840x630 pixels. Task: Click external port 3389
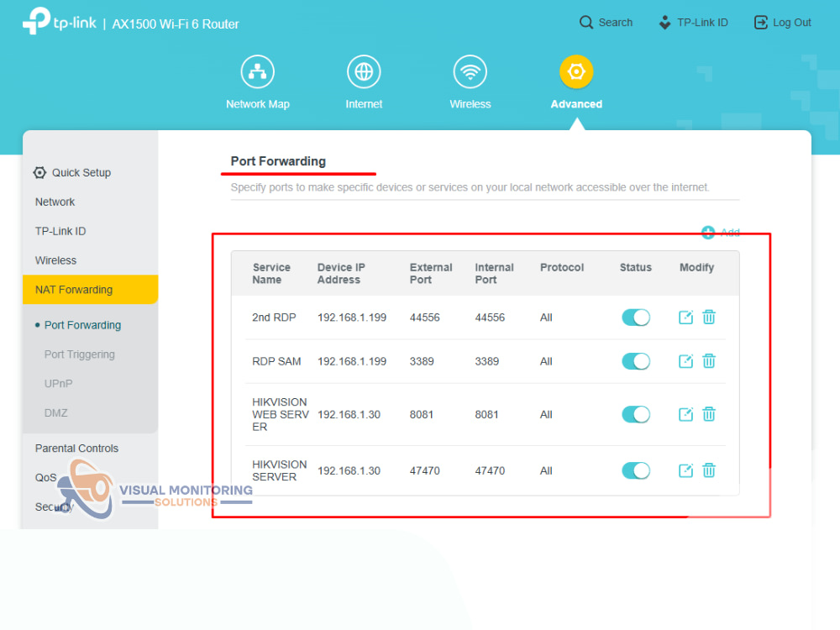pos(422,361)
